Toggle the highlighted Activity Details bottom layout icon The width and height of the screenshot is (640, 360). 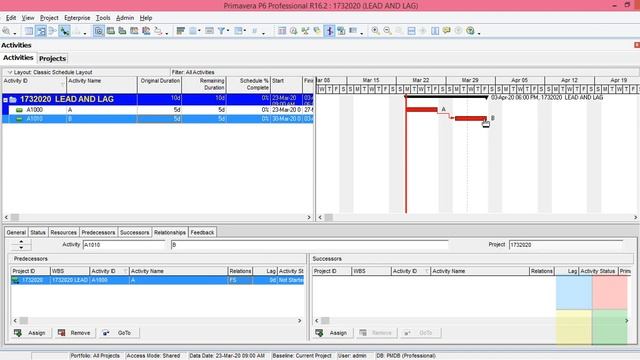pyautogui.click(x=99, y=31)
